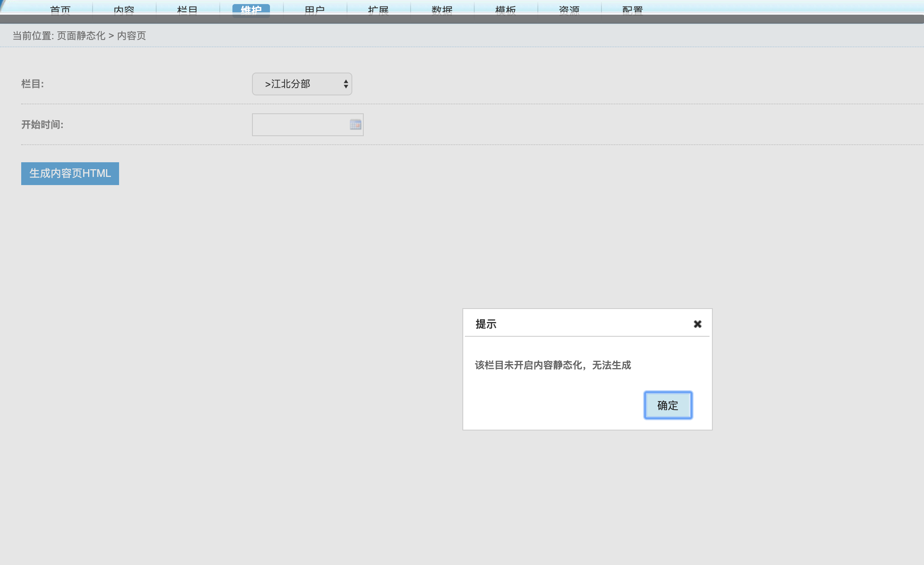Open the 配置 settings tab
924x565 pixels.
click(x=633, y=9)
